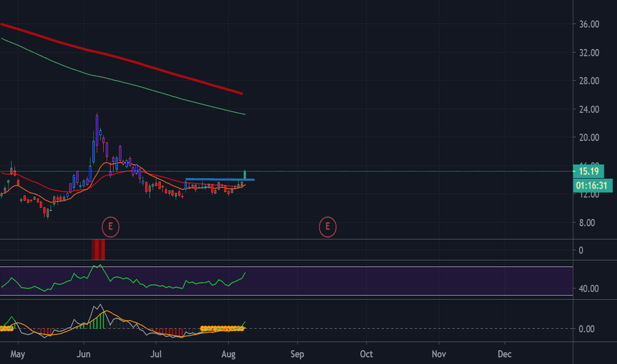Click the MACD 0.00 axis label
This screenshot has width=617, height=364.
pyautogui.click(x=587, y=328)
